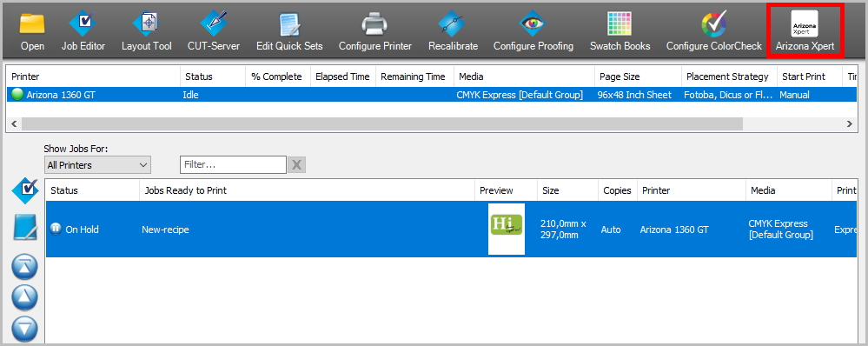Screen dimensions: 868x346
Task: Open Configure Proofing eye icon
Action: 533,31
